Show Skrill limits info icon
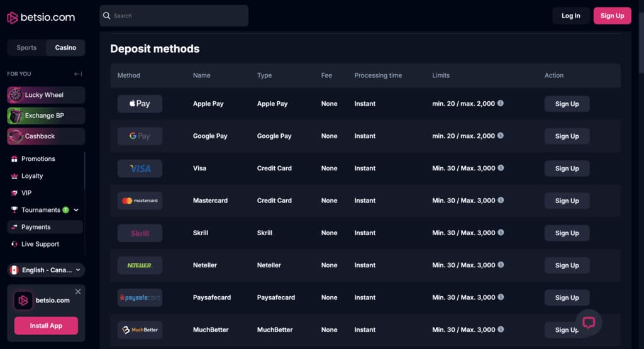Screen dimensions: 644x349 (x=501, y=233)
